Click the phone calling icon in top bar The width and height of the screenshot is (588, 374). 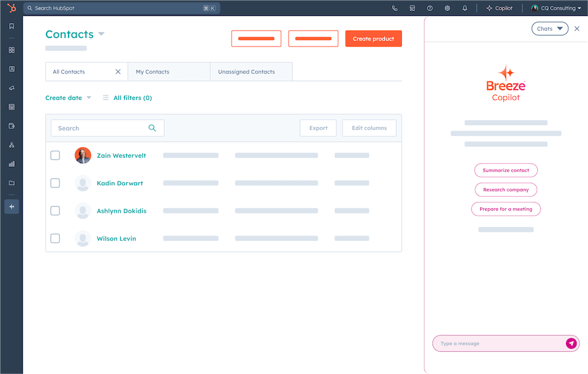click(394, 8)
